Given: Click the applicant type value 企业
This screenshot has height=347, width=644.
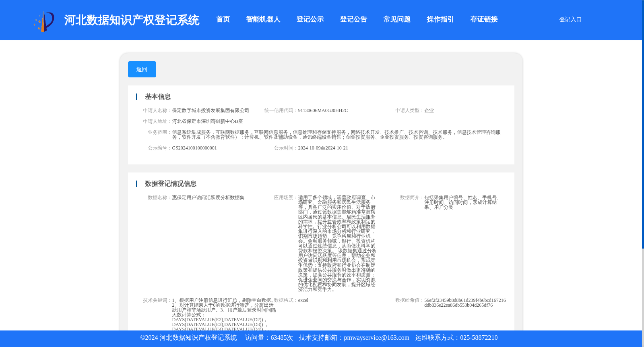Looking at the screenshot, I should coord(429,110).
